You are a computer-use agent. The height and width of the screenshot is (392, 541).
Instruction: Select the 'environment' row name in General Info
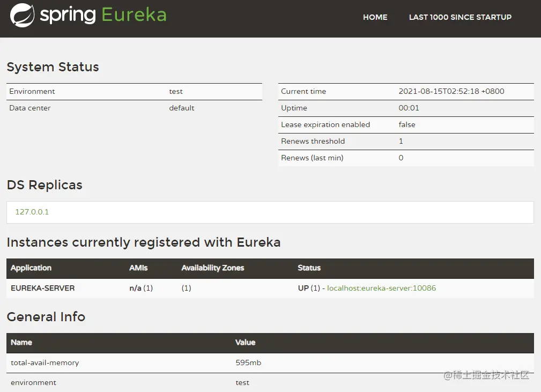coord(33,383)
